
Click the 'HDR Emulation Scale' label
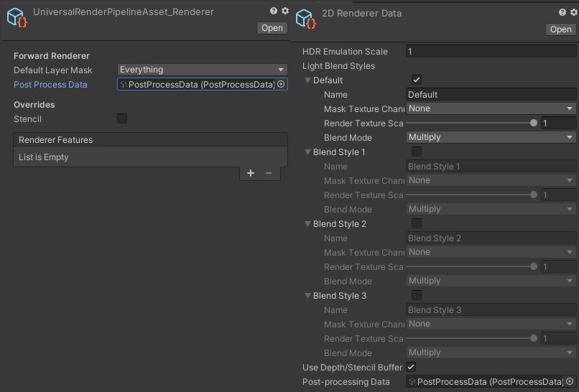[345, 51]
